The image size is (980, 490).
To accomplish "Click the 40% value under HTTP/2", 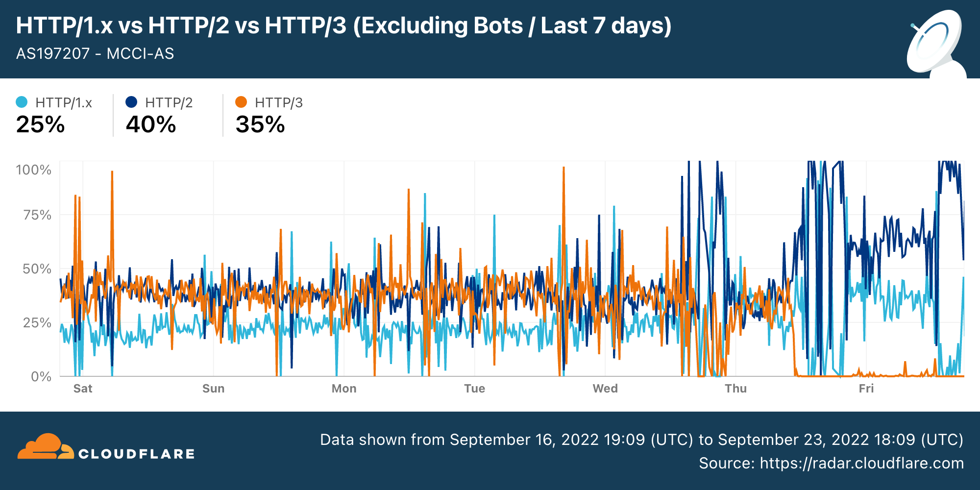I will [151, 124].
